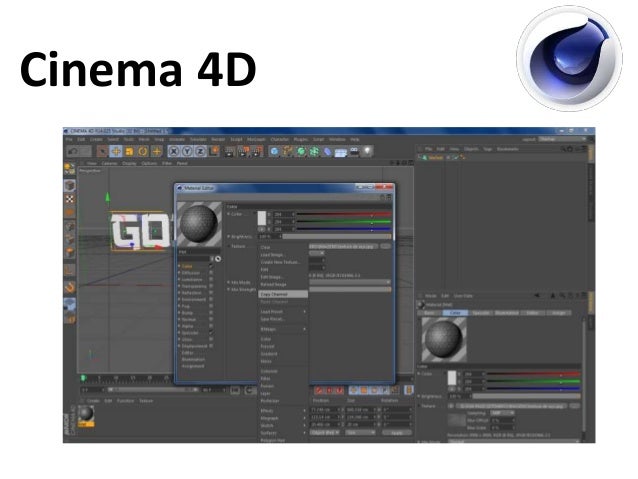Click the camera icon in the toolbar
The image size is (638, 479).
(x=354, y=152)
